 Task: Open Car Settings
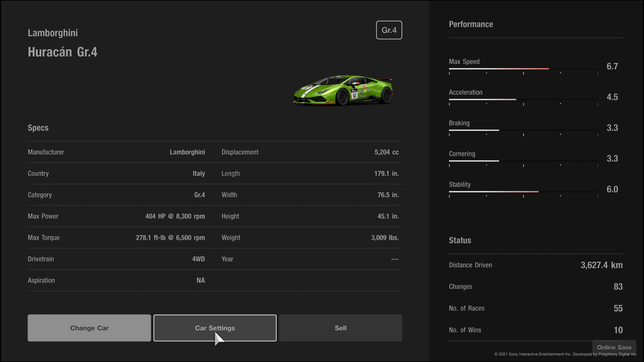215,328
